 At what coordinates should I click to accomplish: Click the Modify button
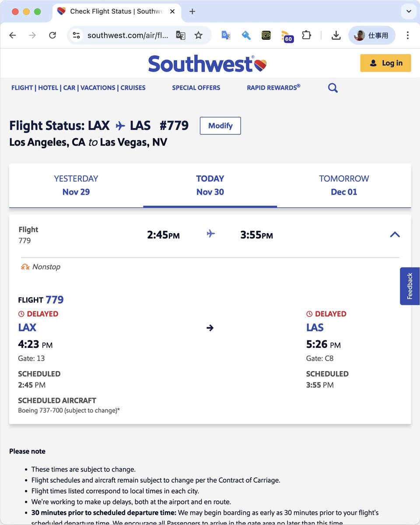click(220, 126)
